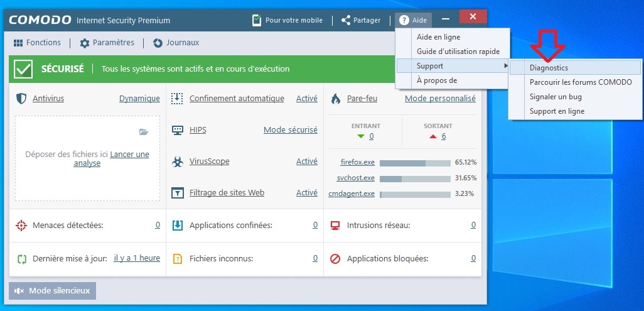
Task: Click the firefox.exe traffic usage bar
Action: [x=415, y=163]
